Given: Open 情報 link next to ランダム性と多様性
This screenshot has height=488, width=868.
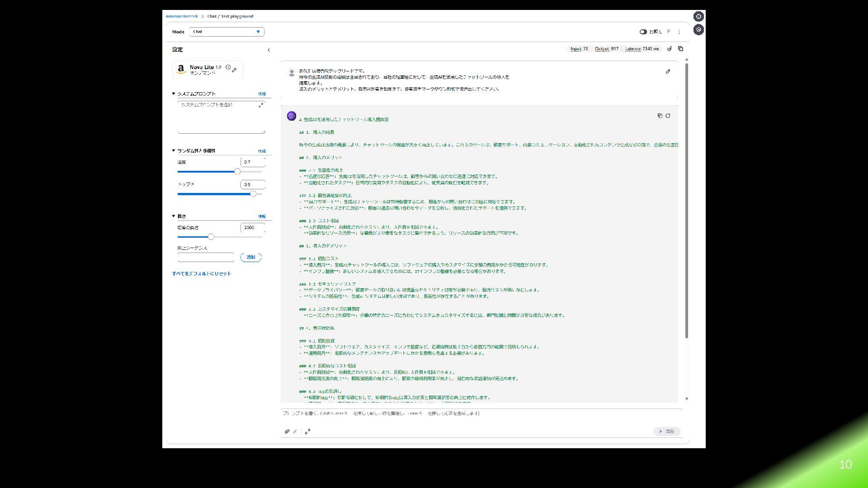Looking at the screenshot, I should tap(262, 151).
